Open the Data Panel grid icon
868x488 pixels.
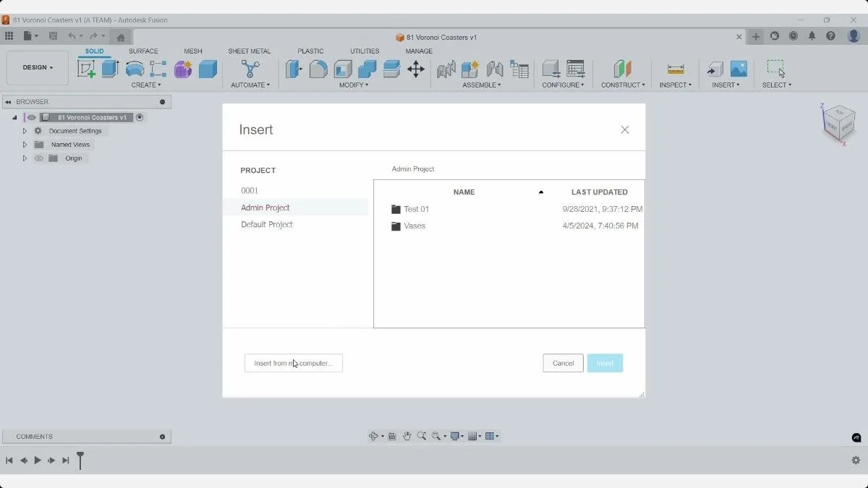9,36
